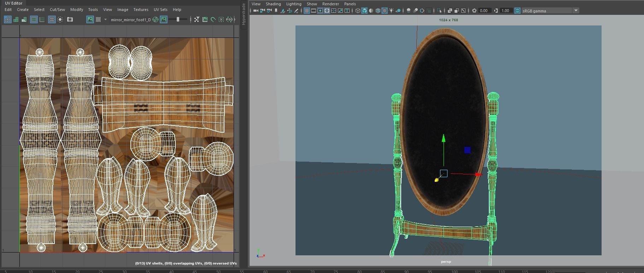Toggle wireframe on shaded icon

click(x=378, y=11)
